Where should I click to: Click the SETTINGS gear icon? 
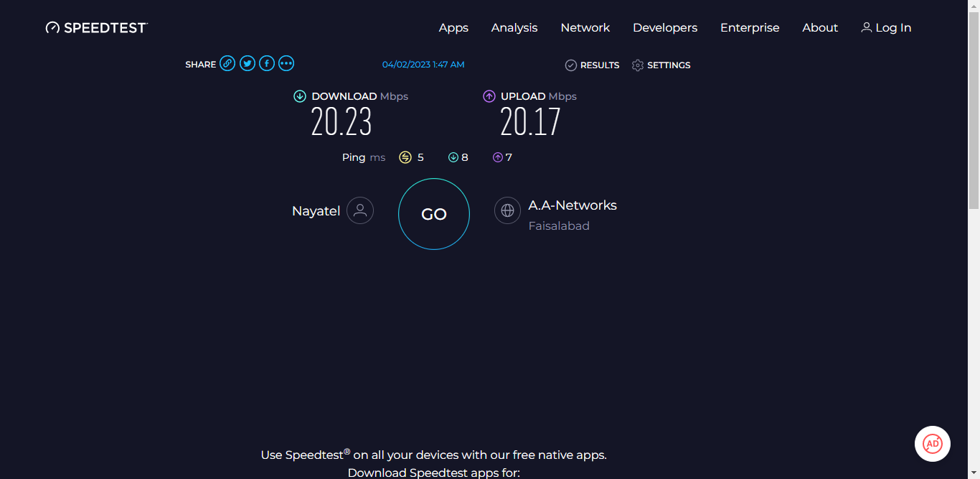pyautogui.click(x=638, y=65)
